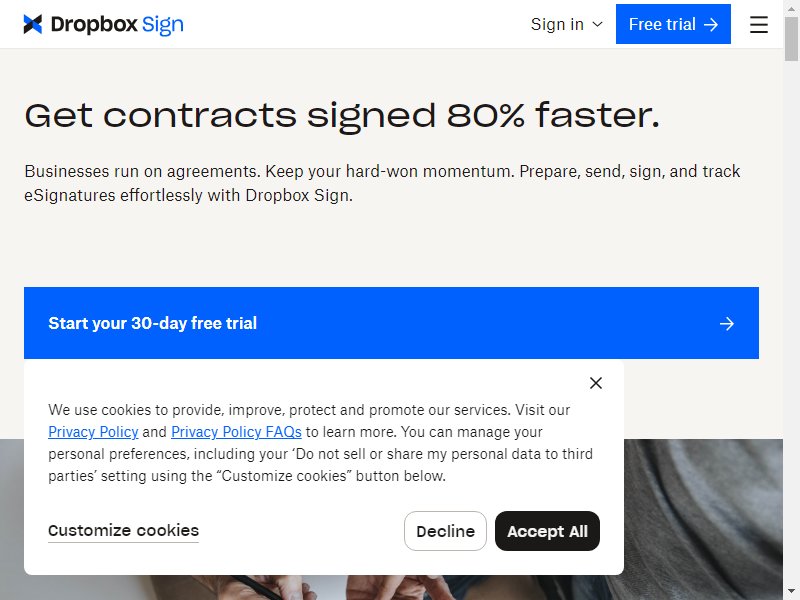Open the Privacy Policy link
800x600 pixels.
click(93, 432)
